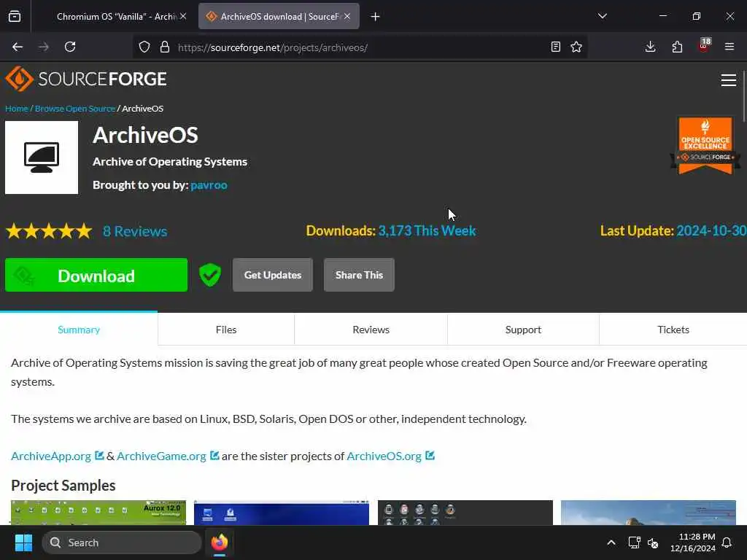
Task: Open the taskbar clock and date
Action: click(x=693, y=542)
